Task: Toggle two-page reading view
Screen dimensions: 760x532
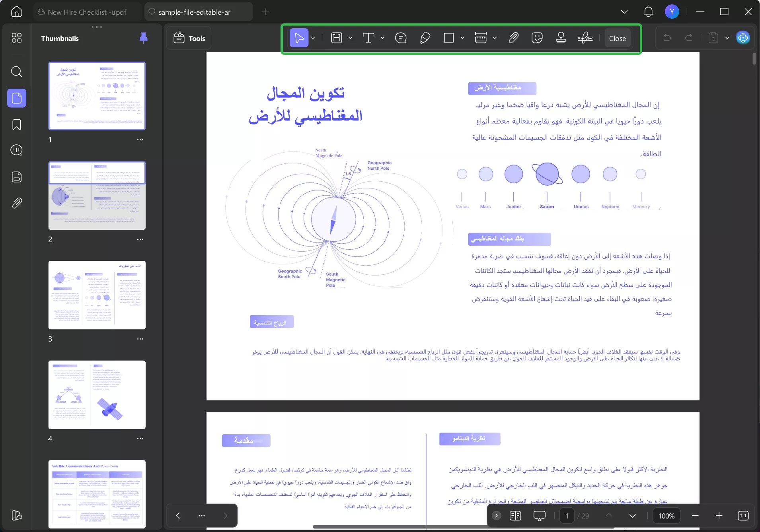Action: click(x=515, y=515)
